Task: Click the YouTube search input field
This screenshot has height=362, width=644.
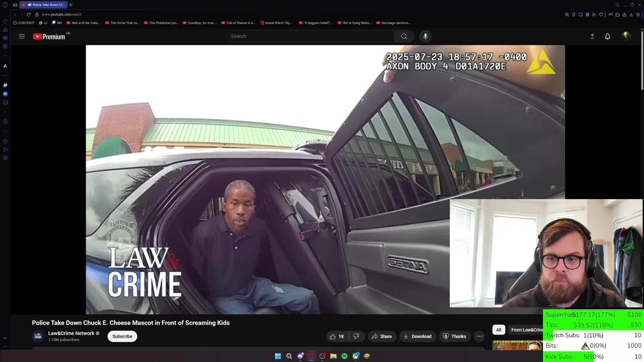Action: point(310,36)
